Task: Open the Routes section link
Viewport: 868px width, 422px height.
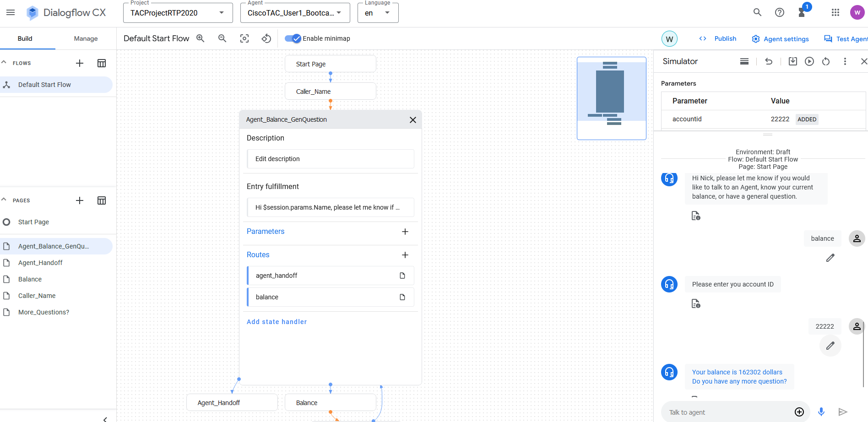Action: point(258,255)
